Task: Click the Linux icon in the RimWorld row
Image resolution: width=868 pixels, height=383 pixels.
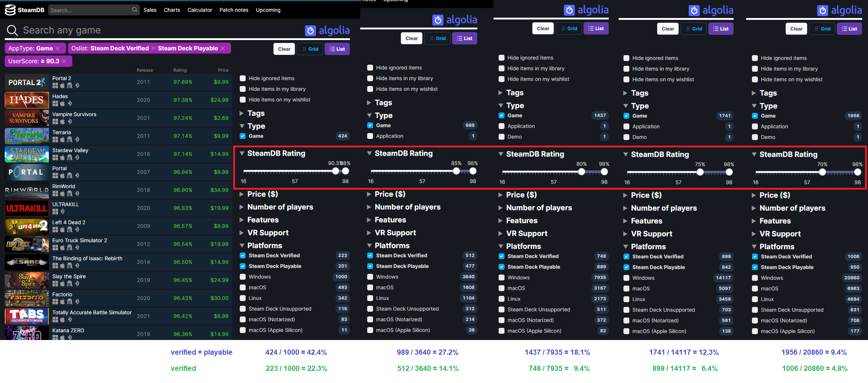Action: point(69,193)
